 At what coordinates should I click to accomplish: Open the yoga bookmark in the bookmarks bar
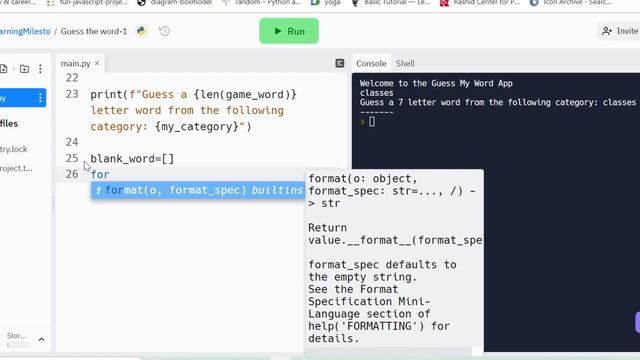click(x=327, y=2)
